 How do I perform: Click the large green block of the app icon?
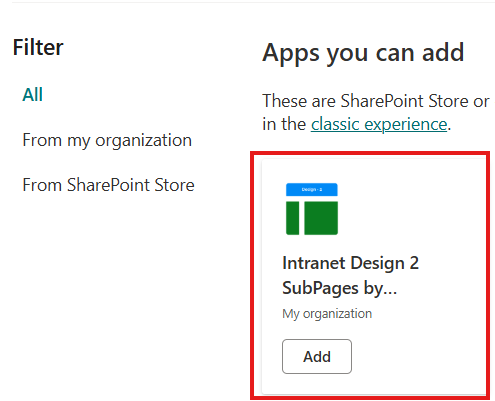(321, 218)
